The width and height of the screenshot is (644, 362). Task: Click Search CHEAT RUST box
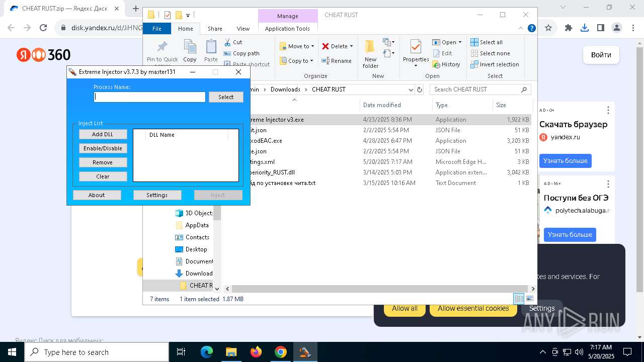click(480, 89)
